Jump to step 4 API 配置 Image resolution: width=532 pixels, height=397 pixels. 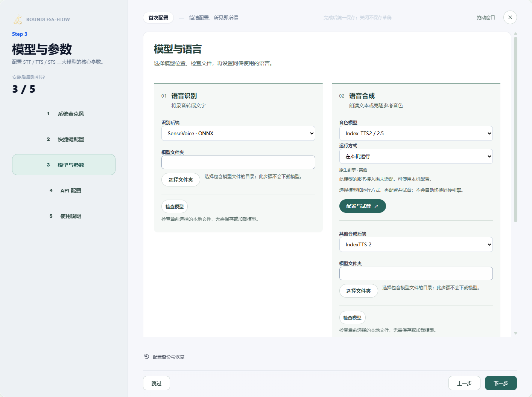(64, 191)
